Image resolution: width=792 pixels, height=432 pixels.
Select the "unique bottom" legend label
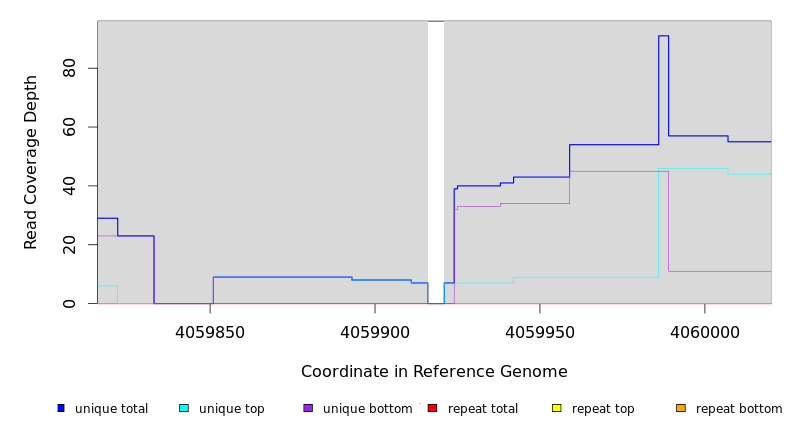(367, 409)
